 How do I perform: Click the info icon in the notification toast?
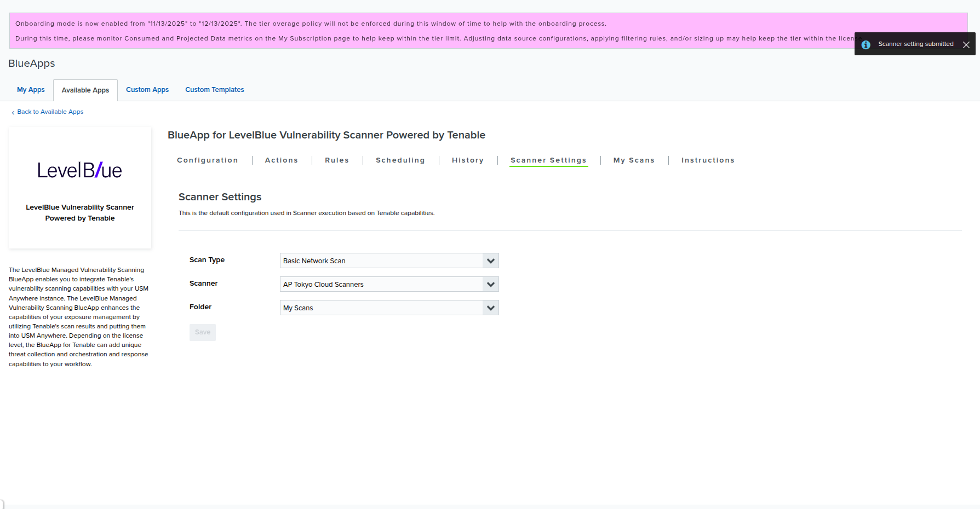tap(866, 45)
